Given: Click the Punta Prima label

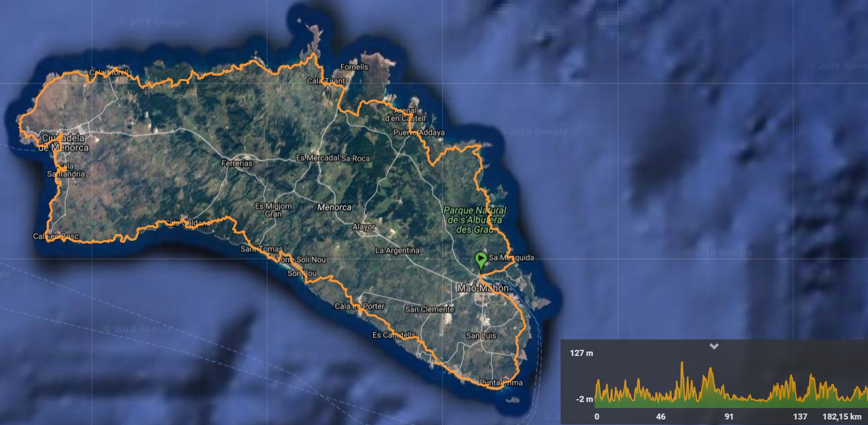Looking at the screenshot, I should click(501, 382).
